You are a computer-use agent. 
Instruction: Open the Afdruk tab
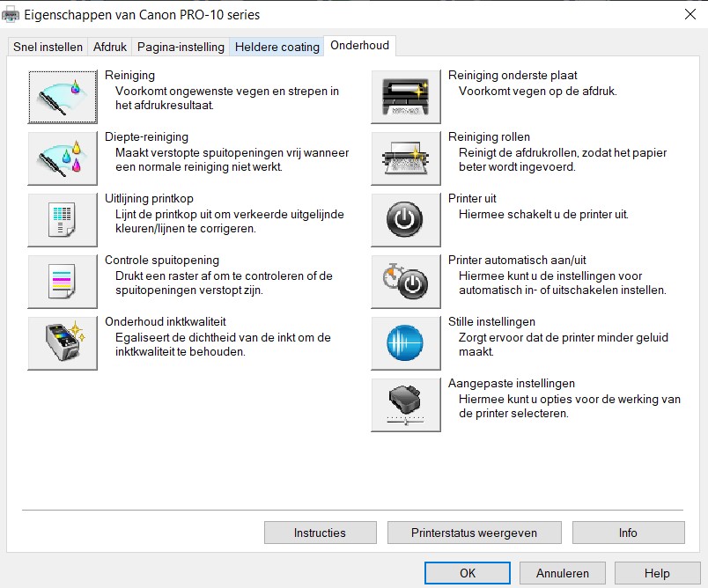point(110,47)
